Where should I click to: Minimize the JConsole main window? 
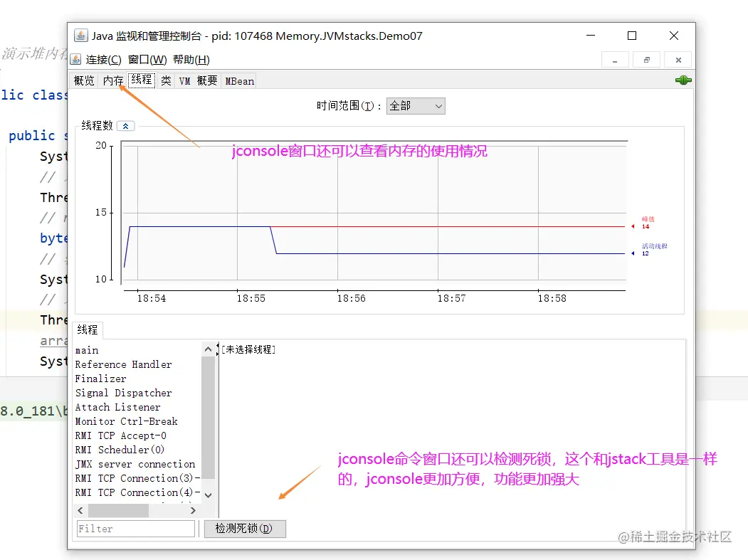tap(591, 36)
